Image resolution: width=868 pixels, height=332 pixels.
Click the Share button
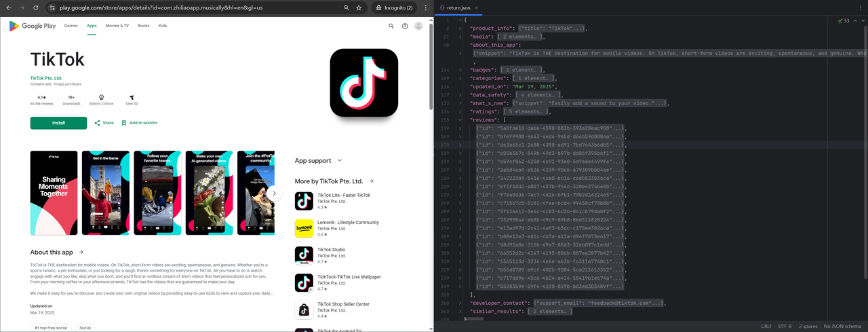104,123
